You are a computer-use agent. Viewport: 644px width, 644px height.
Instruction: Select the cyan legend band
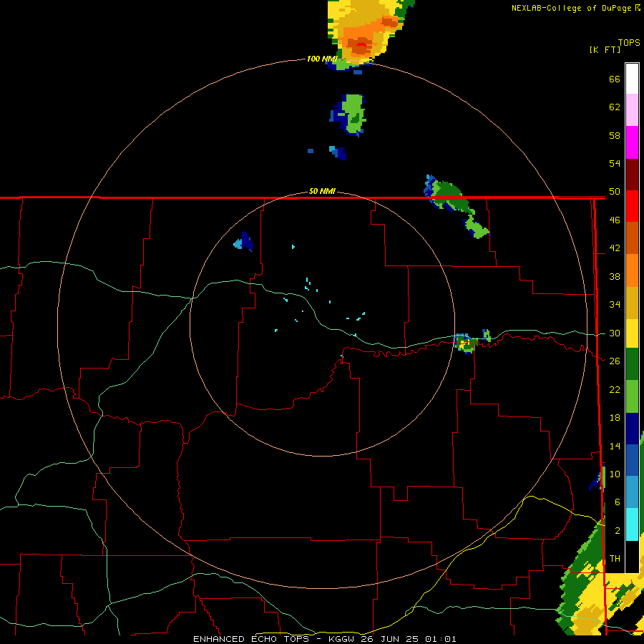[x=632, y=525]
